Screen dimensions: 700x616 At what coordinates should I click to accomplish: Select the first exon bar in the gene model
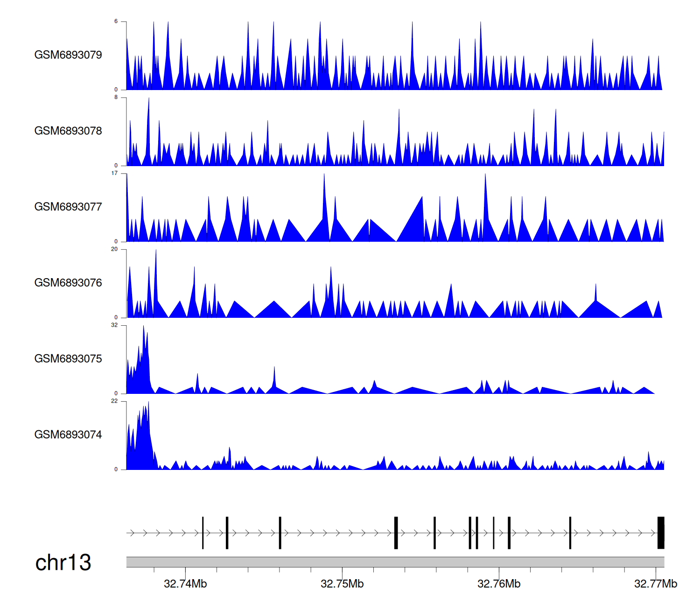[x=203, y=533]
